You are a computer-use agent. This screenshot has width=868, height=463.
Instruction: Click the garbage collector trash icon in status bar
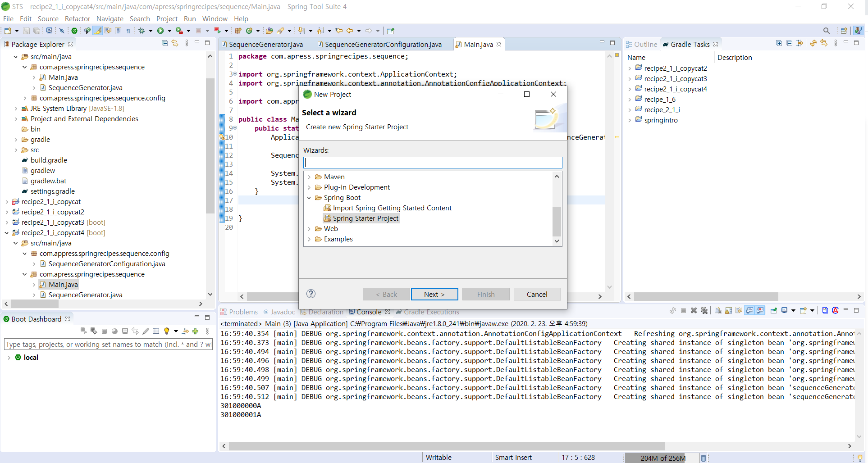pos(703,458)
